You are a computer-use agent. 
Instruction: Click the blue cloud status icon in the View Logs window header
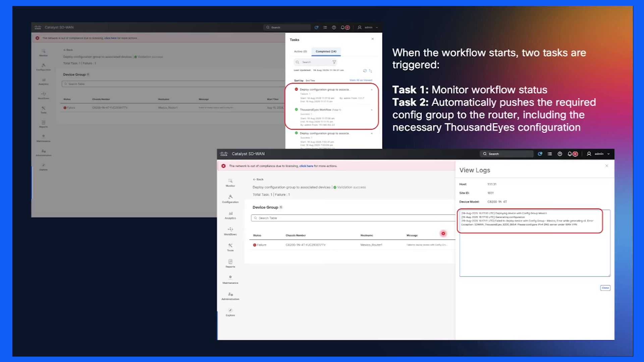540,154
